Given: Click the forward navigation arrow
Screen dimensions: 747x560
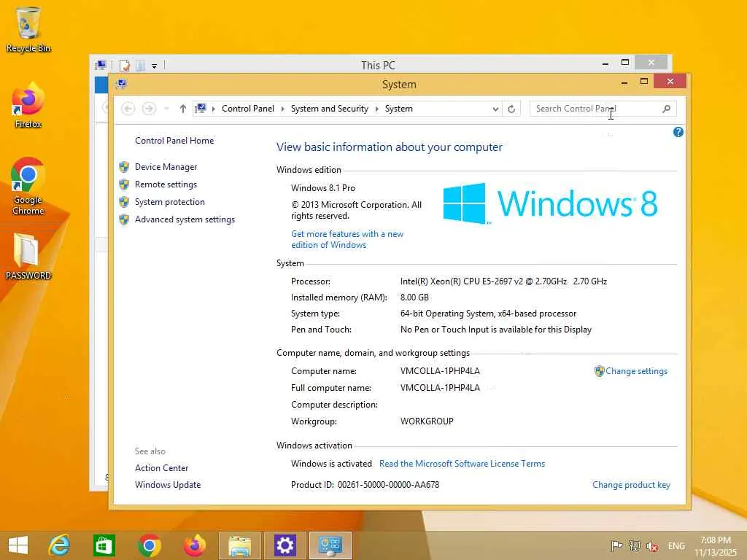Looking at the screenshot, I should tap(149, 109).
